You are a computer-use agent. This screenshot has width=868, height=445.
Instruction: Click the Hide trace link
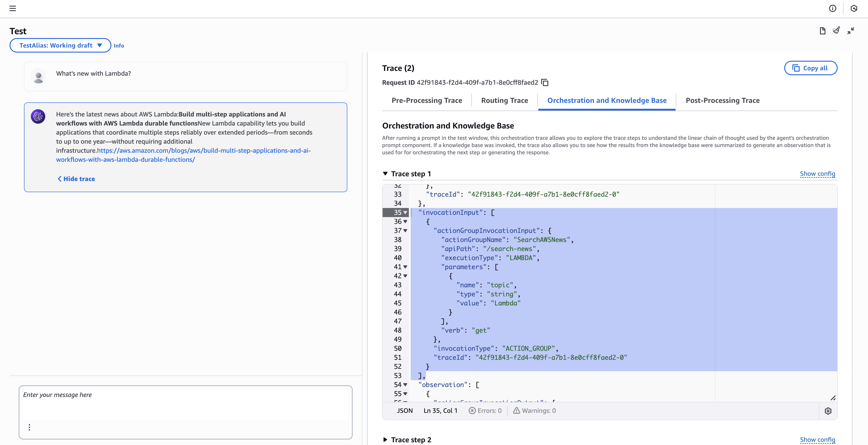click(x=77, y=179)
